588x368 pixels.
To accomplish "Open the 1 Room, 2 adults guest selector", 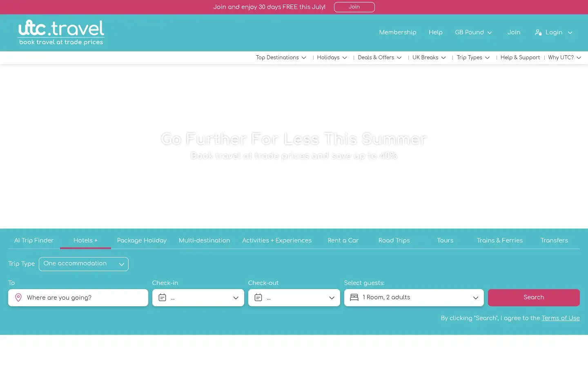I will 414,298.
